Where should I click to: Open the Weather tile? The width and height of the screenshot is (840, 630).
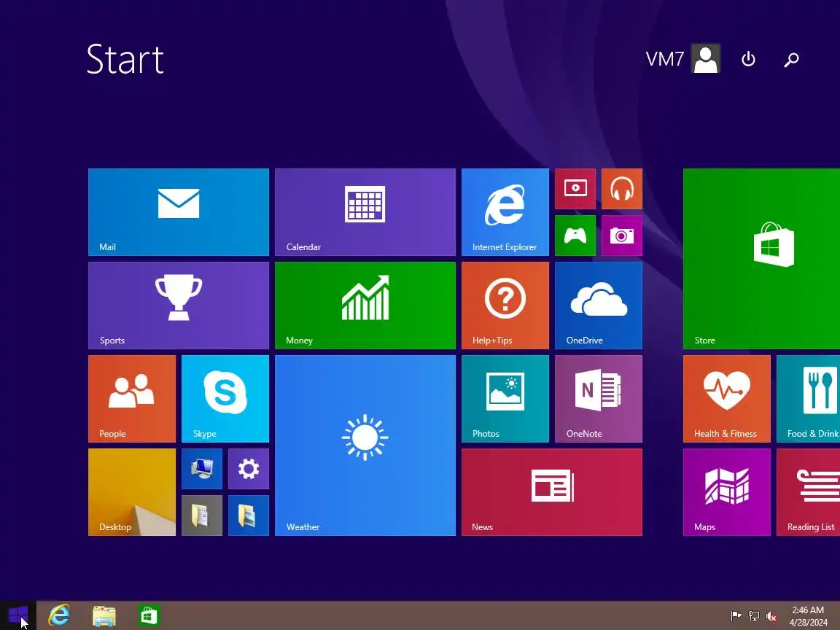click(365, 446)
